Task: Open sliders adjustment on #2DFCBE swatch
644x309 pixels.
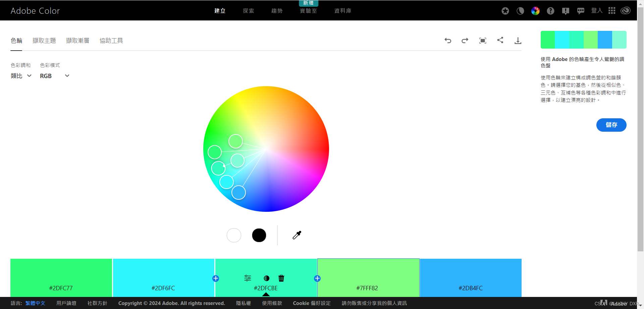Action: [248, 278]
